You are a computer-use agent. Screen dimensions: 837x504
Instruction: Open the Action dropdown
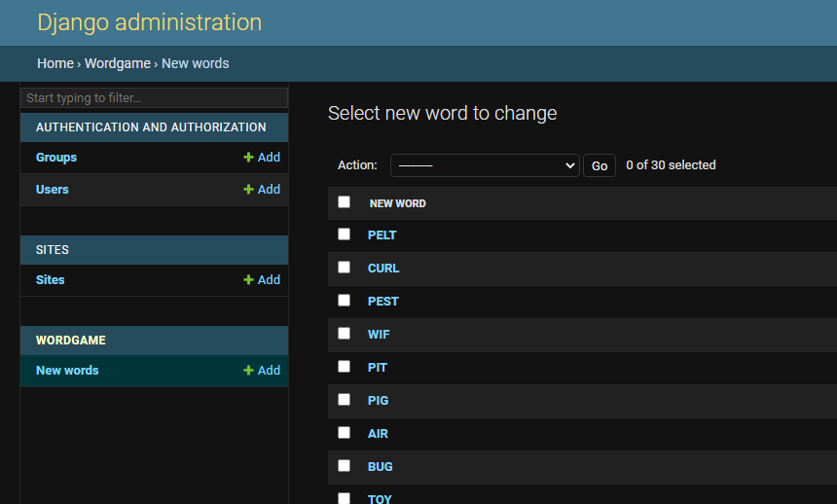pos(485,165)
